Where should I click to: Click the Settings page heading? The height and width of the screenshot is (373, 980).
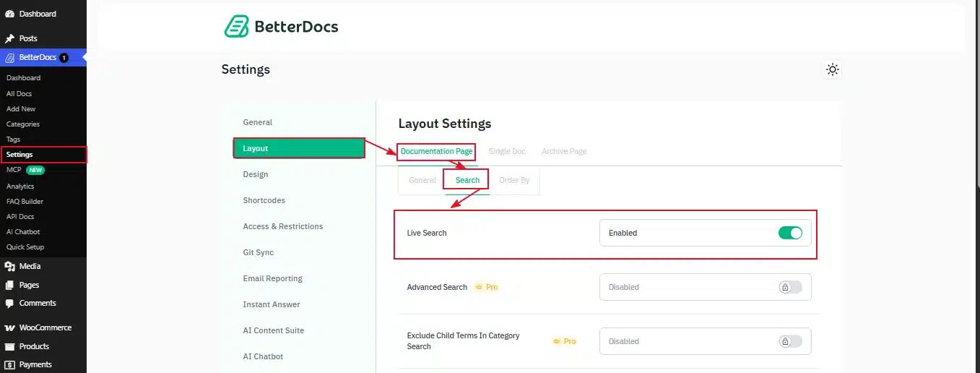click(246, 69)
